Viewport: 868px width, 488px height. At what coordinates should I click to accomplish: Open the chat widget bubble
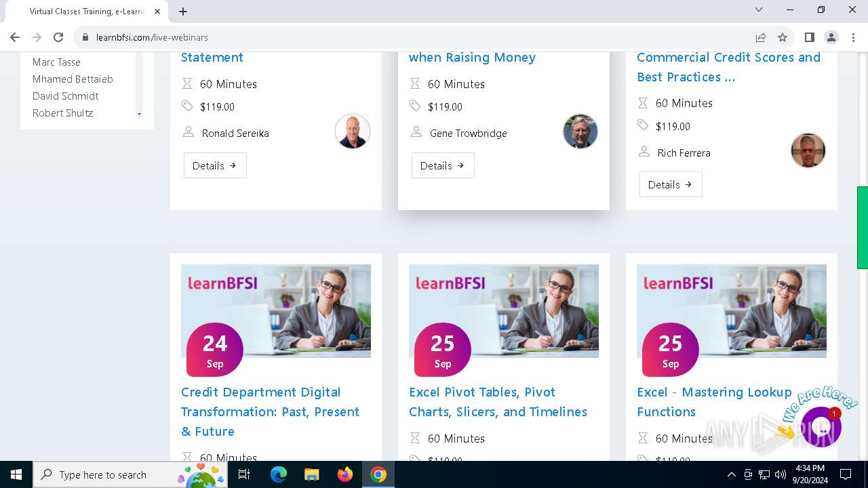pyautogui.click(x=821, y=426)
